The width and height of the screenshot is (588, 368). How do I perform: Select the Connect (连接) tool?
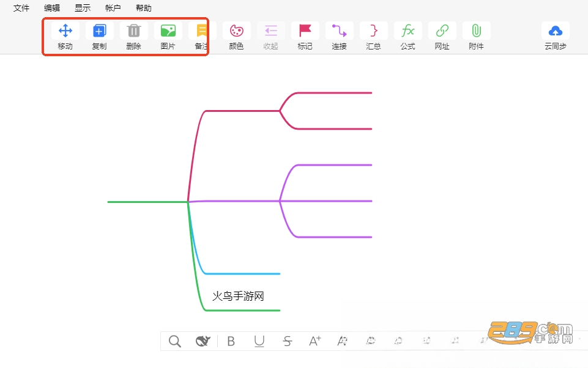pyautogui.click(x=340, y=31)
